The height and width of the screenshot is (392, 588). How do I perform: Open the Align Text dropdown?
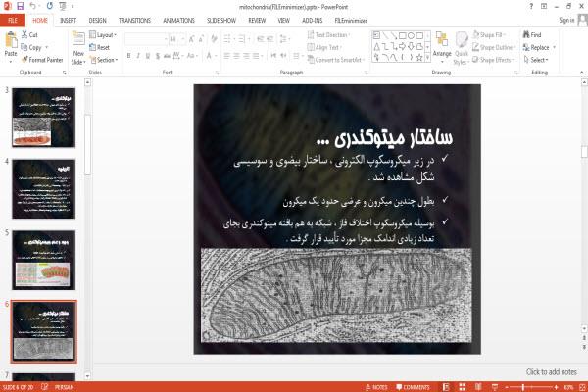(324, 47)
